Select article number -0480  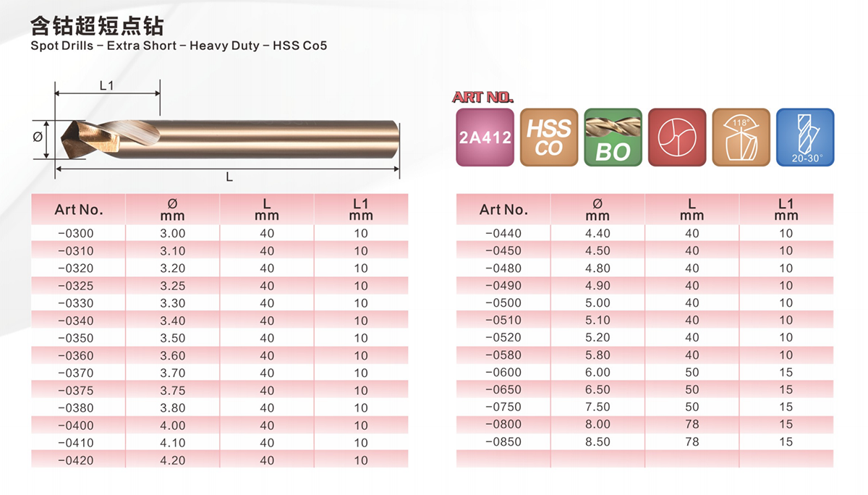(x=503, y=268)
